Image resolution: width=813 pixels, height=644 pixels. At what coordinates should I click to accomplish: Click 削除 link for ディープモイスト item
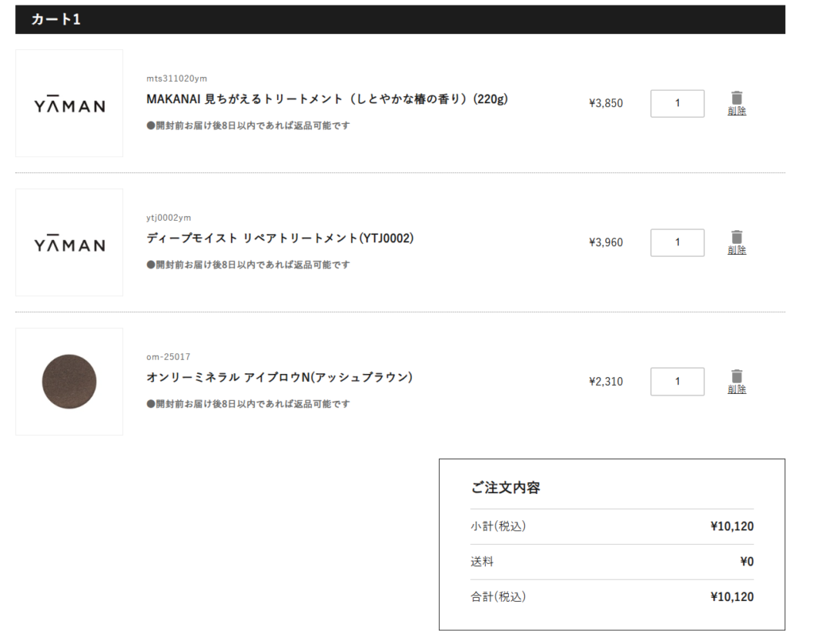point(736,250)
